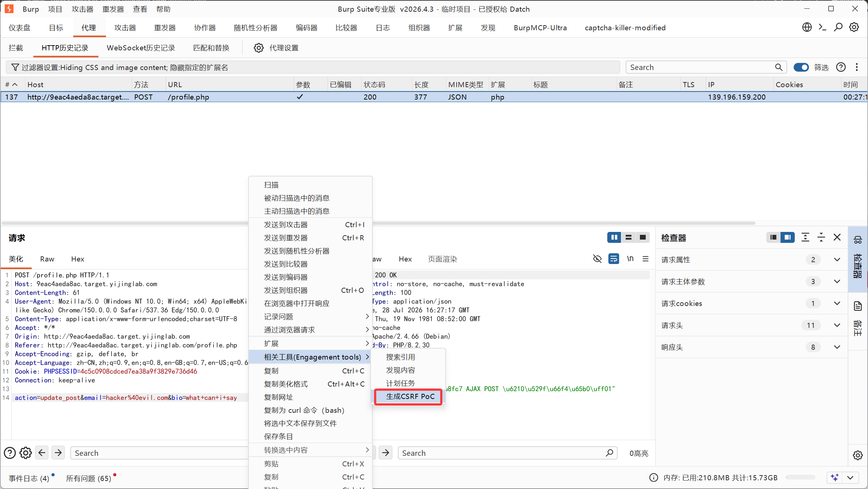This screenshot has width=868, height=489.
Task: Click 发现内容 in Engagement tools submenu
Action: point(408,370)
